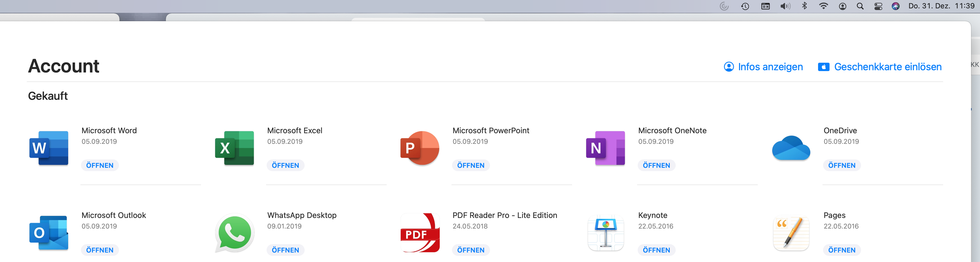Open the volume menu in menu bar
Image resolution: width=980 pixels, height=262 pixels.
click(785, 6)
